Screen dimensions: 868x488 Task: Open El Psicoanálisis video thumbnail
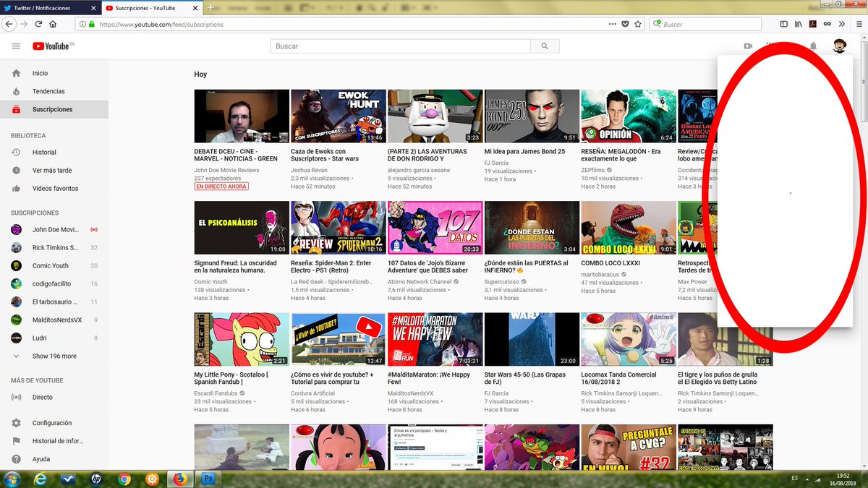point(242,228)
